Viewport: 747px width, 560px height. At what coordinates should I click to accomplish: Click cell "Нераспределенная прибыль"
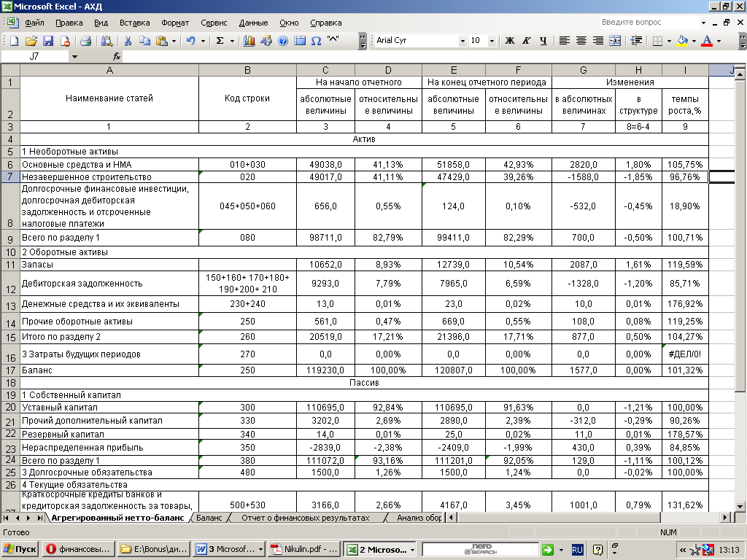[109, 448]
